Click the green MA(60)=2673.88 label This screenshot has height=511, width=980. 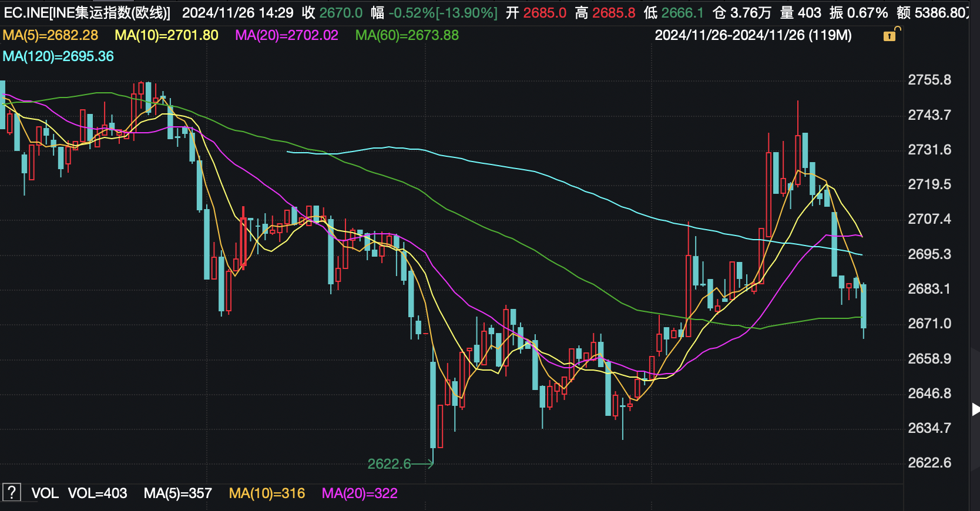tap(407, 35)
